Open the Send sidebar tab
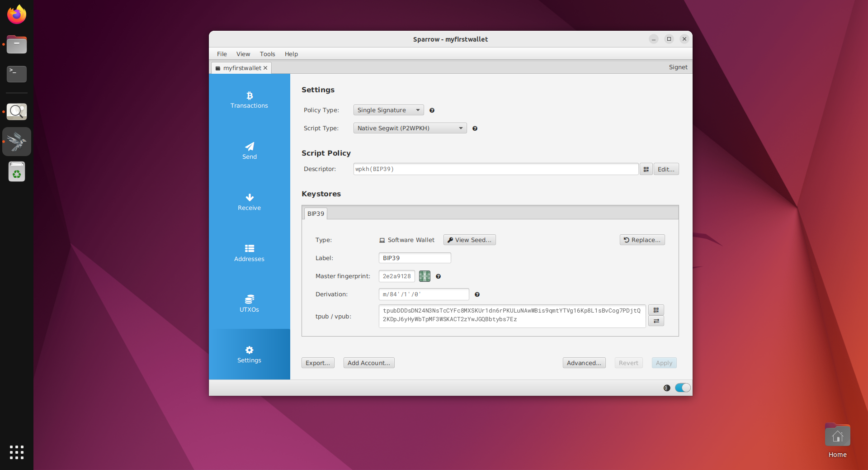 249,151
